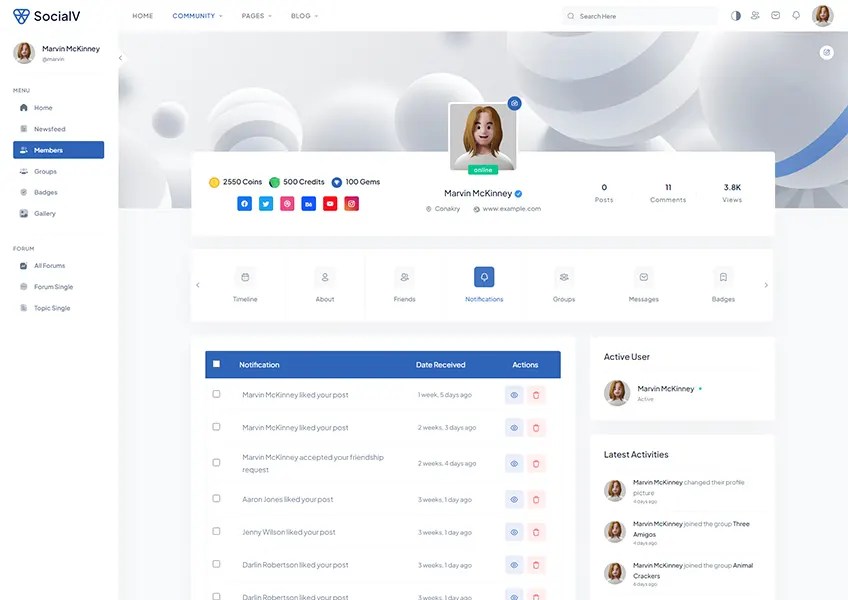848x600 pixels.
Task: Expand the Pages dropdown menu
Action: [256, 16]
